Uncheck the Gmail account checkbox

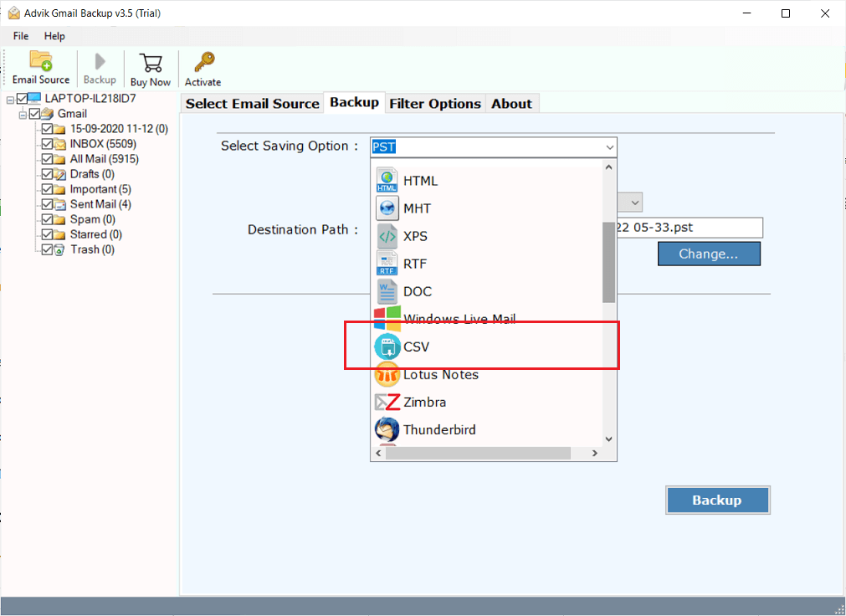tap(34, 113)
